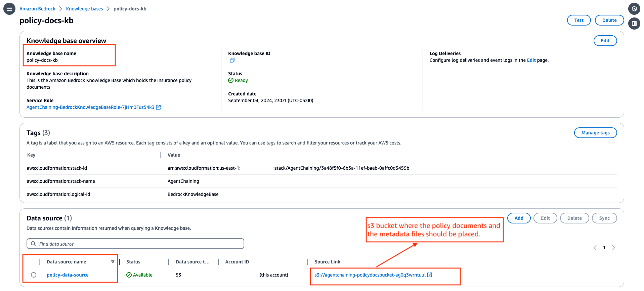The height and width of the screenshot is (291, 644).
Task: Click the "Knowledge base overview" heading
Action: tap(67, 41)
